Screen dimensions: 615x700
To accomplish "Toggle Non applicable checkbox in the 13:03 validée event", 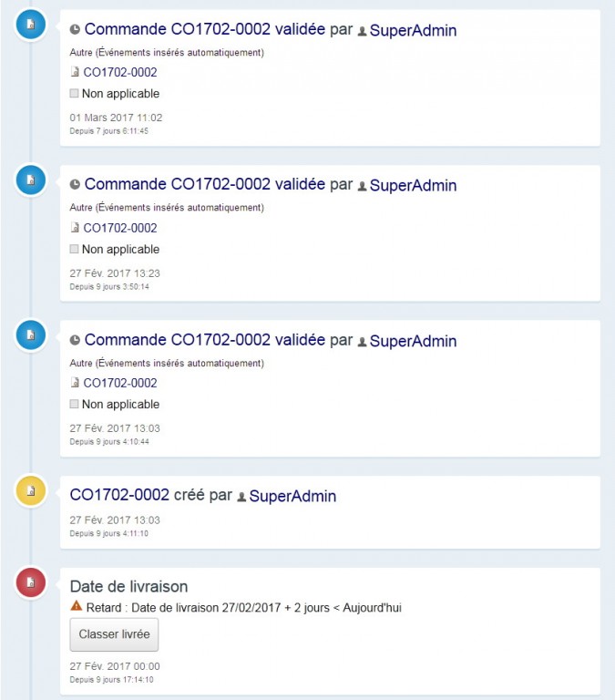I will click(75, 405).
